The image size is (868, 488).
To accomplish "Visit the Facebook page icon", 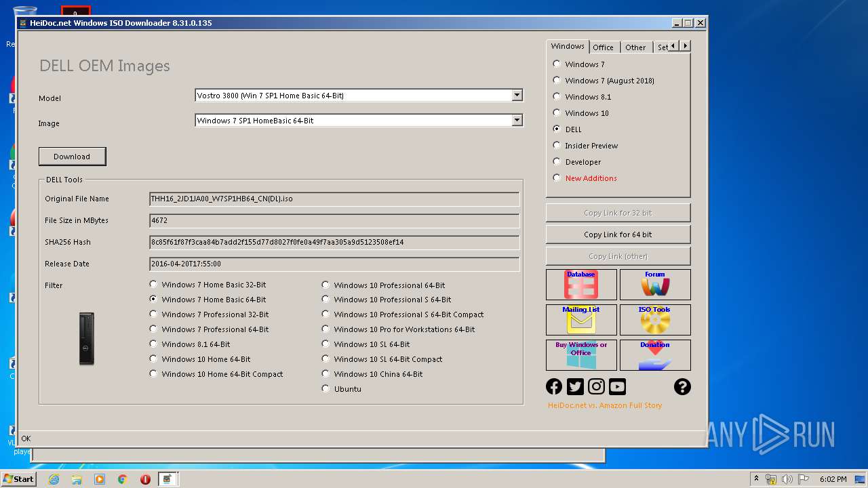I will pyautogui.click(x=554, y=386).
